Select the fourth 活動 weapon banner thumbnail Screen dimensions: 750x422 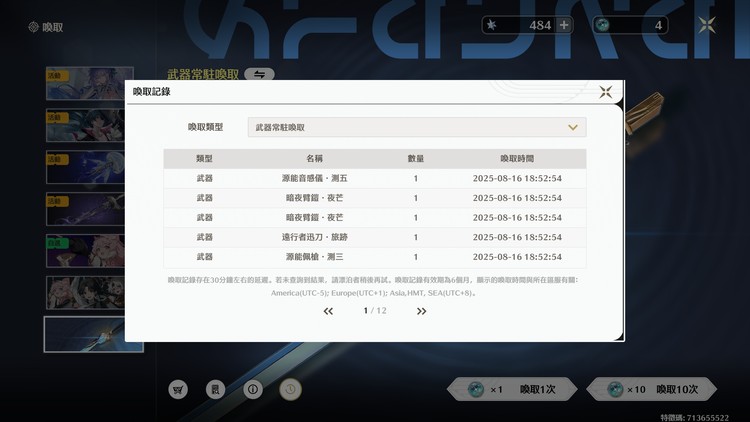85,209
